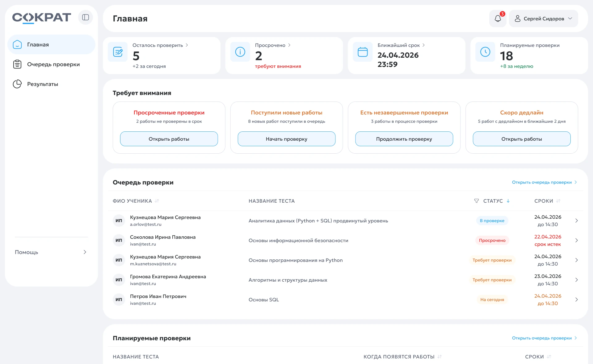Image resolution: width=593 pixels, height=364 pixels.
Task: Click the clipboard icon next to Очередь проверки
Action: pos(17,64)
